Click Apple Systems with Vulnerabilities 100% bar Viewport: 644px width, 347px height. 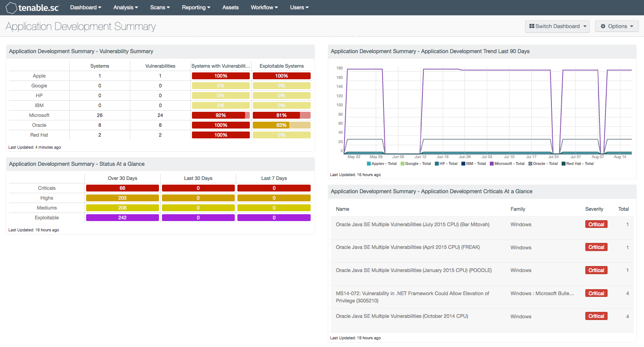coord(221,76)
